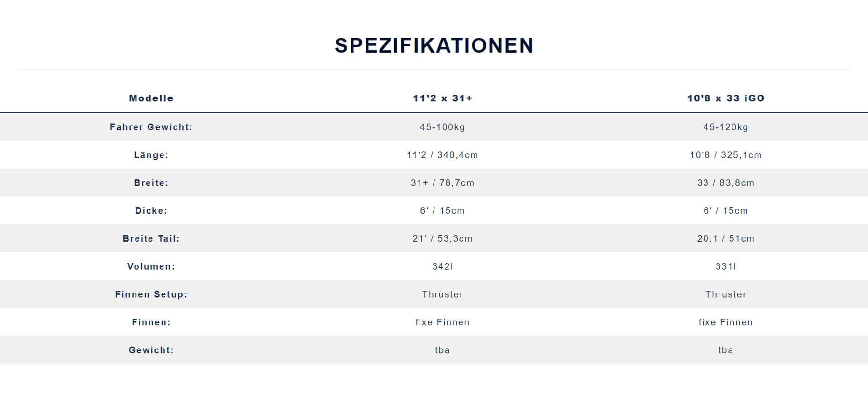868x405 pixels.
Task: Click the 11'2 / 340,4cm length value
Action: point(442,155)
